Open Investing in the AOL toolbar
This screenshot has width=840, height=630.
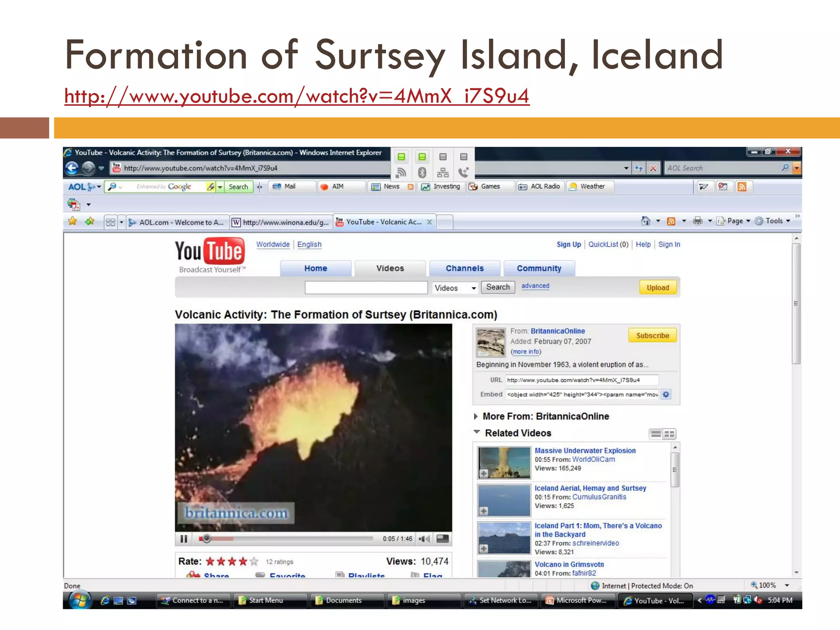tap(441, 186)
